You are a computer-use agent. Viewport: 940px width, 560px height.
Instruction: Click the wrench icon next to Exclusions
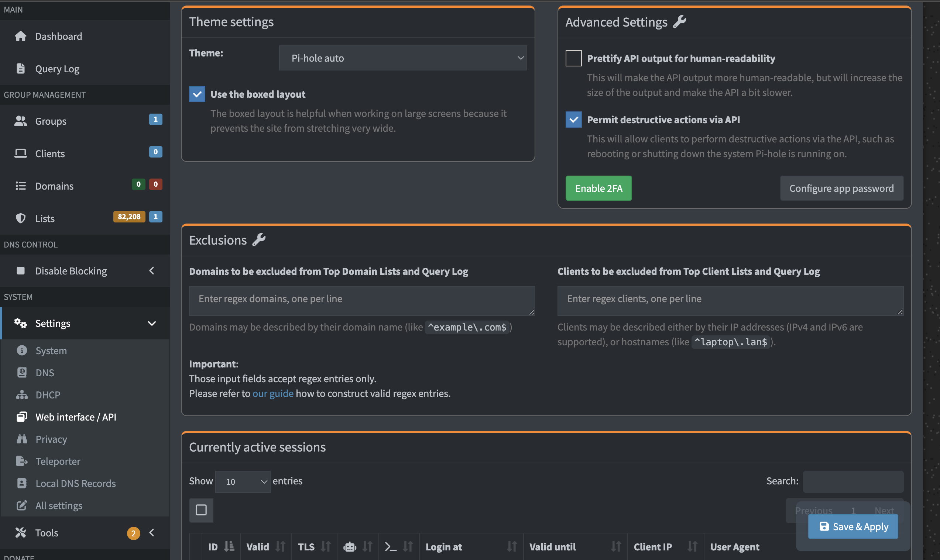(x=259, y=240)
